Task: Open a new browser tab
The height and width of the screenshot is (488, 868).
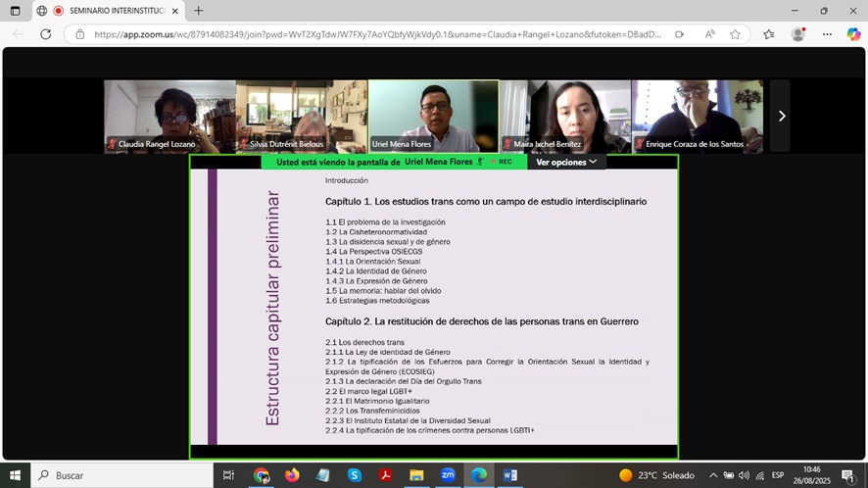Action: click(x=198, y=11)
